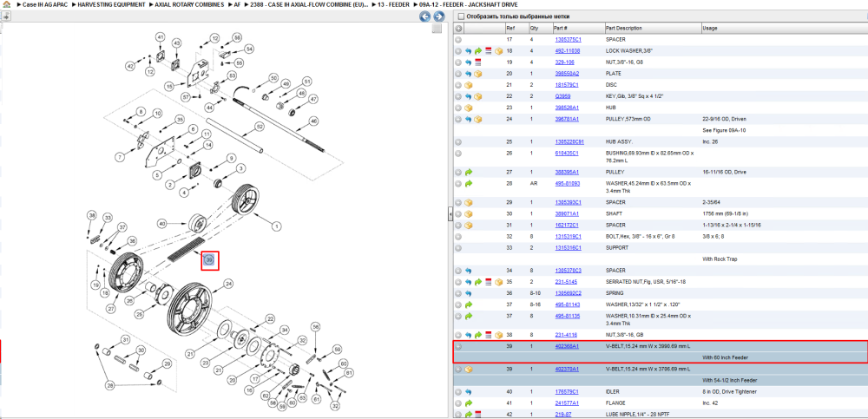Click the box icon for HUB row 23
Viewport: 868px width, 419px height.
tap(469, 108)
